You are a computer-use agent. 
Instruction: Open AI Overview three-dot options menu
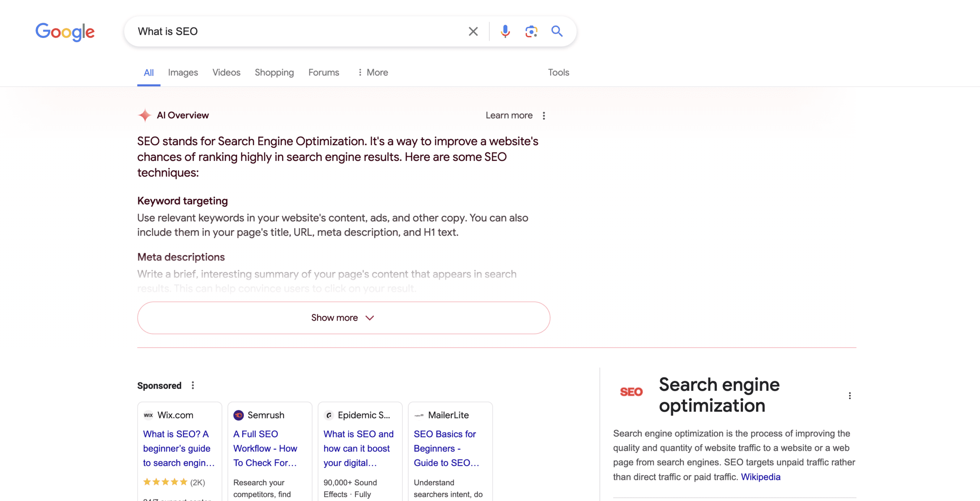544,116
